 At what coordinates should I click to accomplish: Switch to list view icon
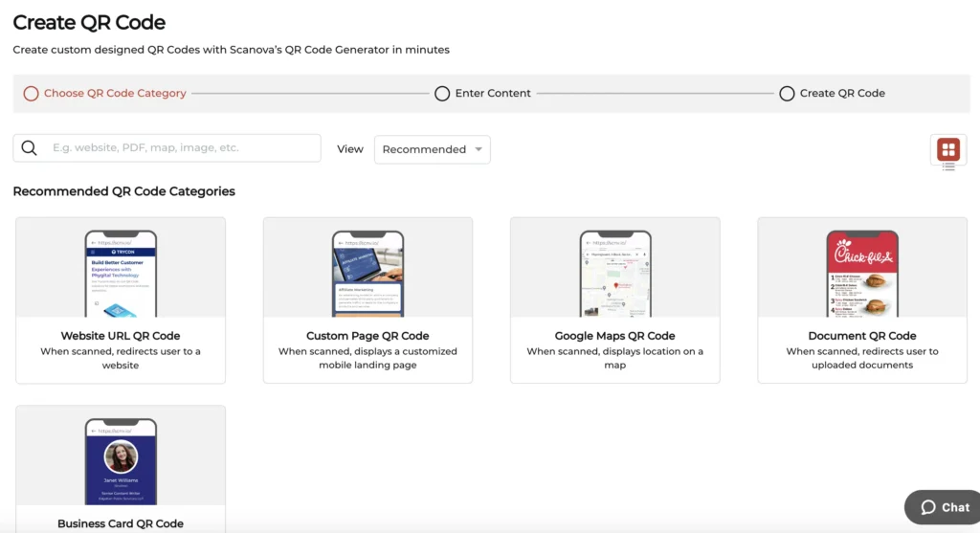pyautogui.click(x=948, y=167)
